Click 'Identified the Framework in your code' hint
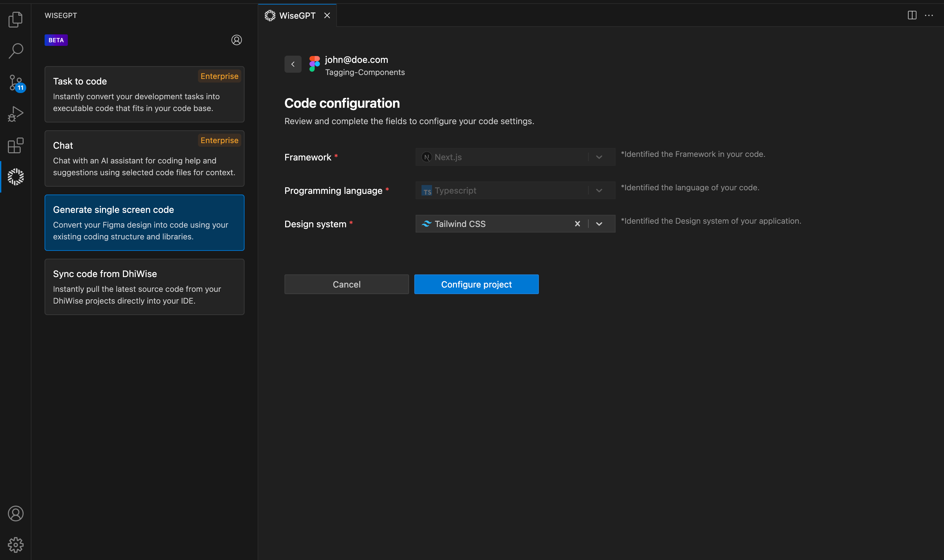This screenshot has width=944, height=560. coord(693,154)
